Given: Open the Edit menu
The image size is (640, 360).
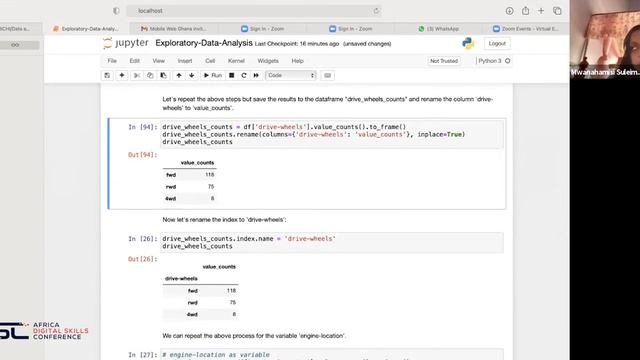Looking at the screenshot, I should pos(134,61).
